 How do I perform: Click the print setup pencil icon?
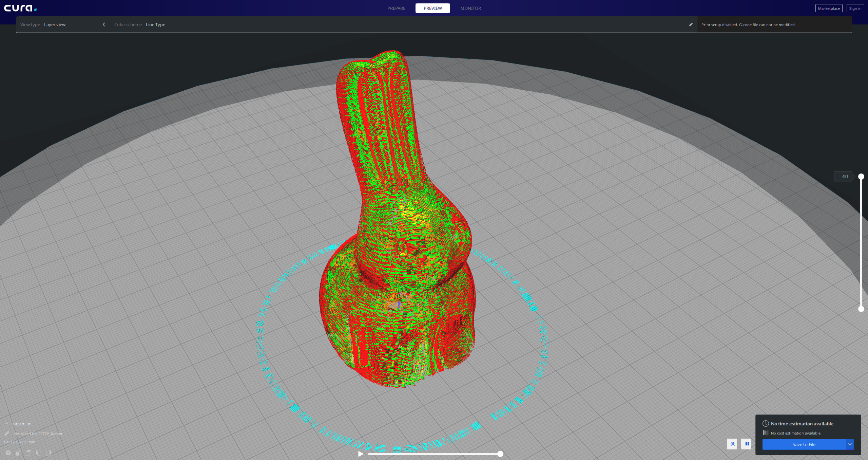point(691,24)
